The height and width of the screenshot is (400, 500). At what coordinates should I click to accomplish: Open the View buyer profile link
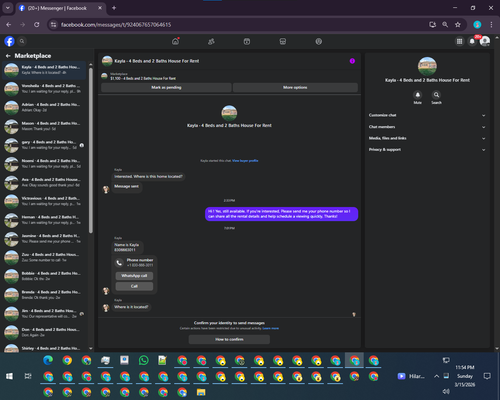(245, 161)
